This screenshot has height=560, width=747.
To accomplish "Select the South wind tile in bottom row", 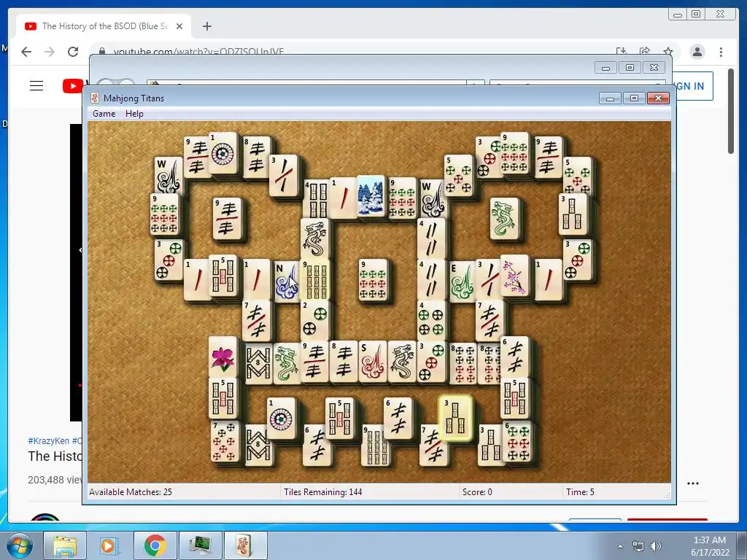I will click(373, 362).
